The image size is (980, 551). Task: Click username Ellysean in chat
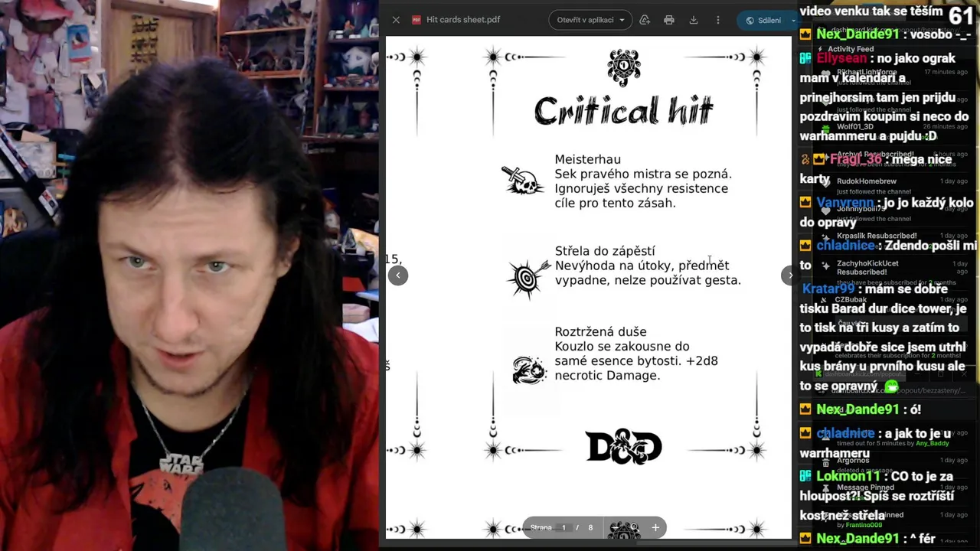pos(843,58)
